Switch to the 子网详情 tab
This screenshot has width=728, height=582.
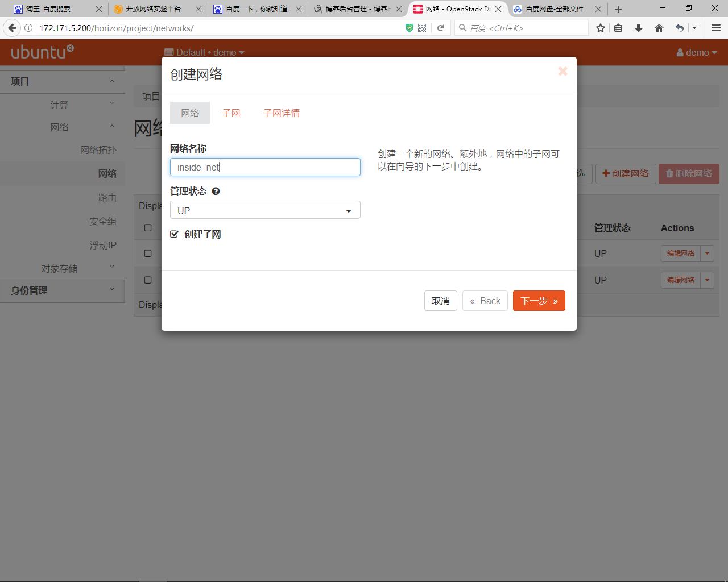coord(281,113)
